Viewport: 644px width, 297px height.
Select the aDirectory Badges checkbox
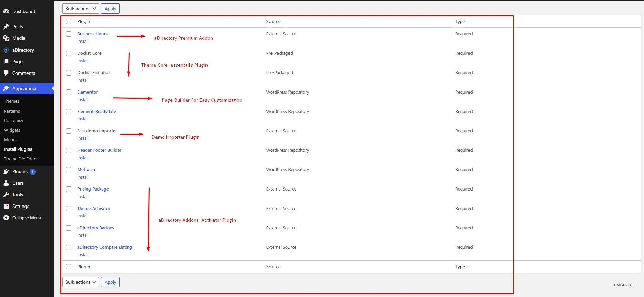pyautogui.click(x=69, y=228)
